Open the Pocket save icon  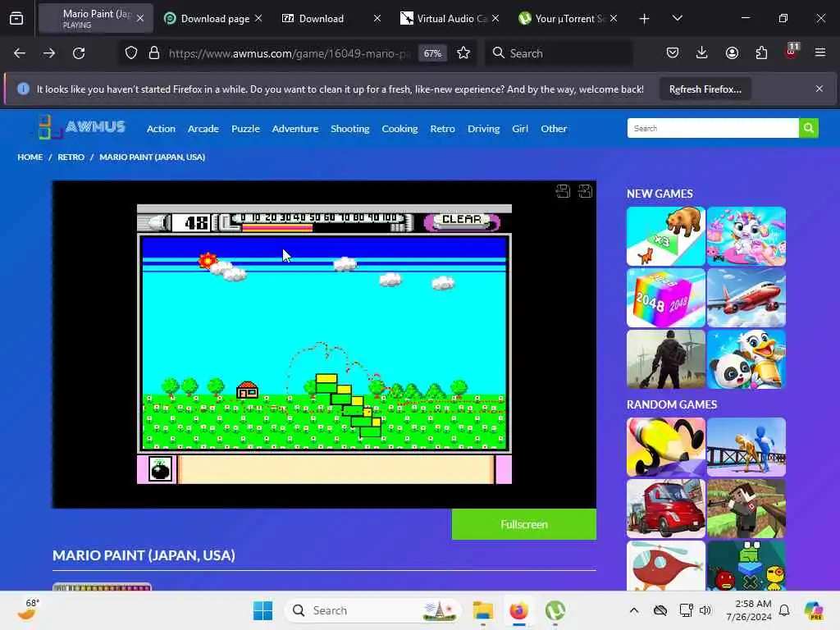(673, 52)
